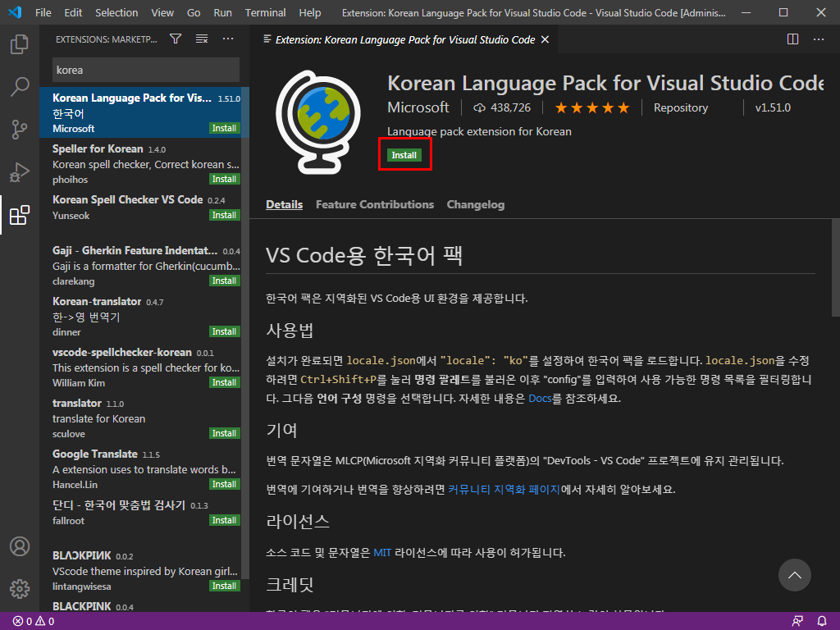
Task: Open the Accounts menu icon
Action: tap(20, 546)
